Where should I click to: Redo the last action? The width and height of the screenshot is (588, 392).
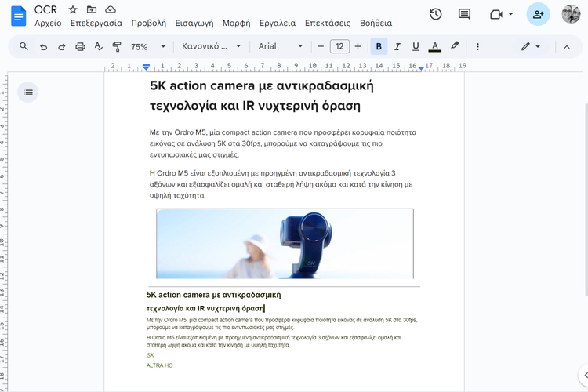[x=61, y=46]
